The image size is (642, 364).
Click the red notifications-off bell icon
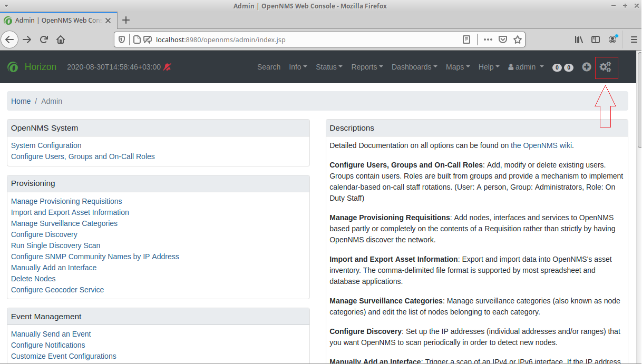point(168,67)
